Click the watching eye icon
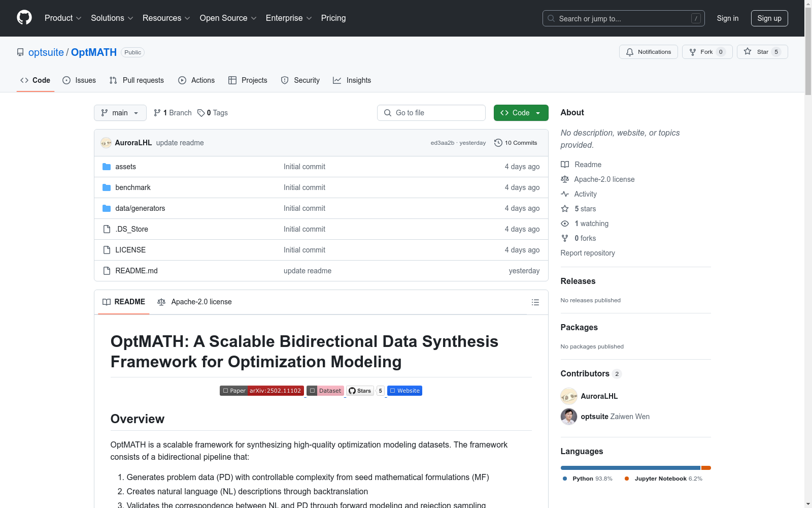812x508 pixels. pos(565,224)
